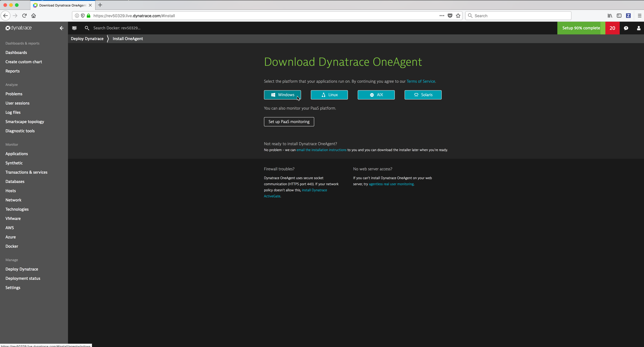Open Technologies in the sidebar
Image resolution: width=644 pixels, height=347 pixels.
coord(17,209)
